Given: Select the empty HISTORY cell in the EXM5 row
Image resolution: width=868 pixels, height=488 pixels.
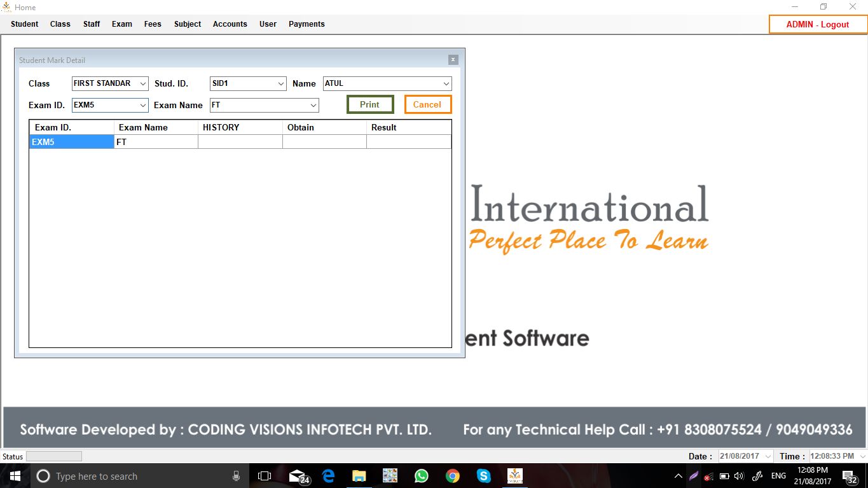Looking at the screenshot, I should [x=240, y=142].
